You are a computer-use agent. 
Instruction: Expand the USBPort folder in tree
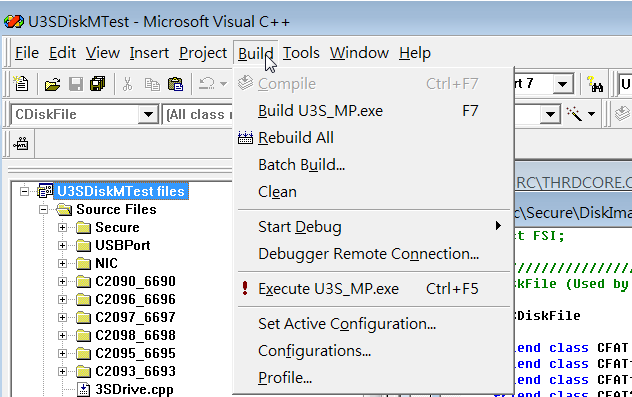(x=62, y=245)
